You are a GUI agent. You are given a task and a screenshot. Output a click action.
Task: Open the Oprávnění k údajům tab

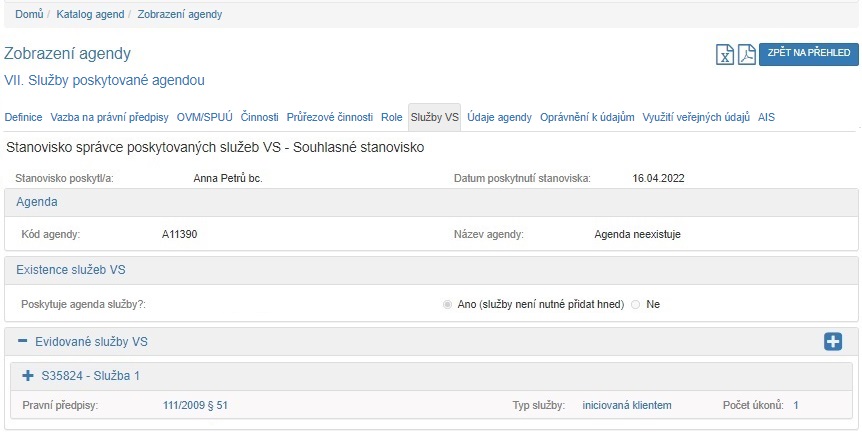pos(587,117)
